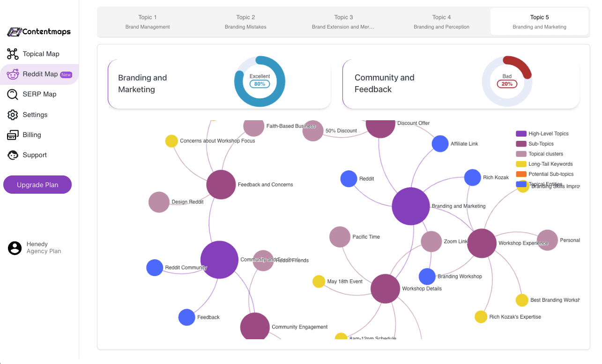Viewport: 602px width, 364px height.
Task: Click the Reddit Map robot icon
Action: (13, 74)
